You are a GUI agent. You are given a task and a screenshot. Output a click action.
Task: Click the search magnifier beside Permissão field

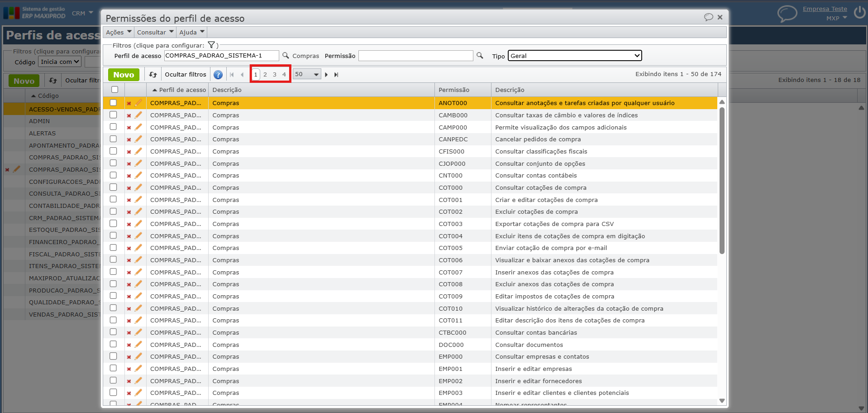pos(480,55)
